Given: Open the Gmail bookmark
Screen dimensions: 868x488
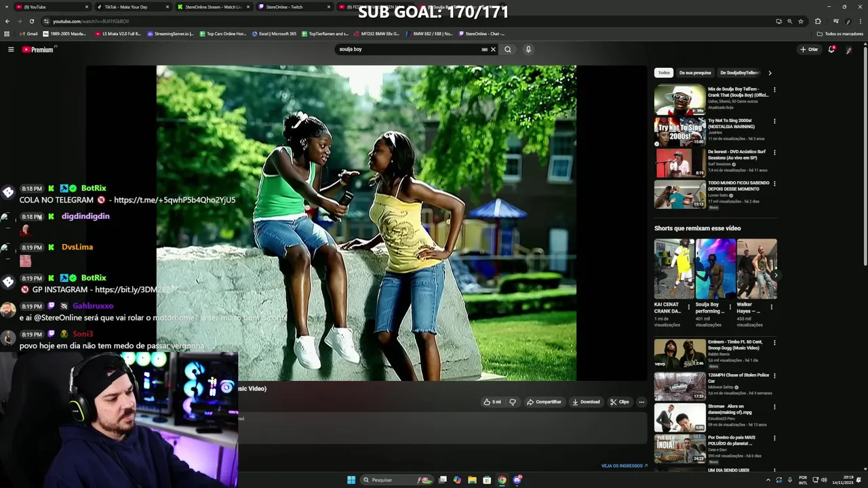Looking at the screenshot, I should click(x=28, y=34).
